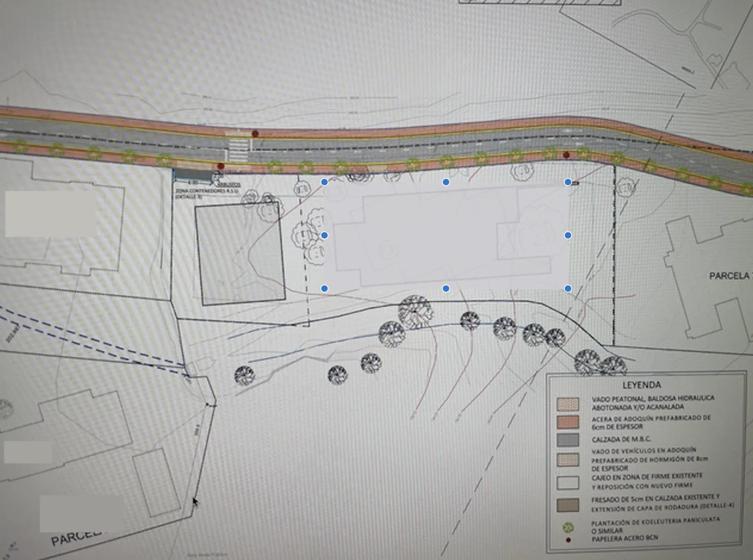This screenshot has height=560, width=753.
Task: Click the Koelreuteria tree symbol in legend
Action: click(568, 527)
